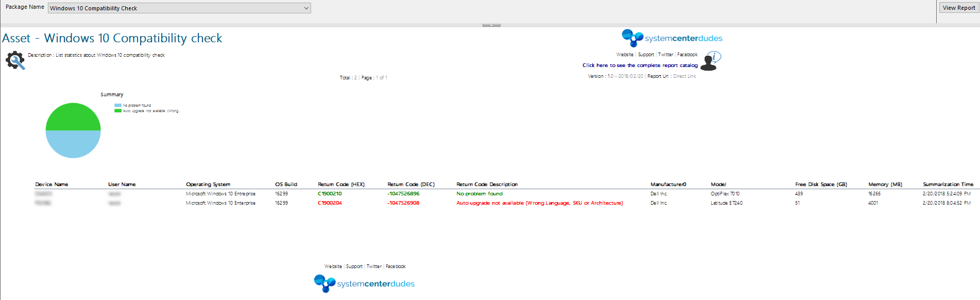Open the Support link in the footer
Image resolution: width=980 pixels, height=300 pixels.
tap(354, 266)
